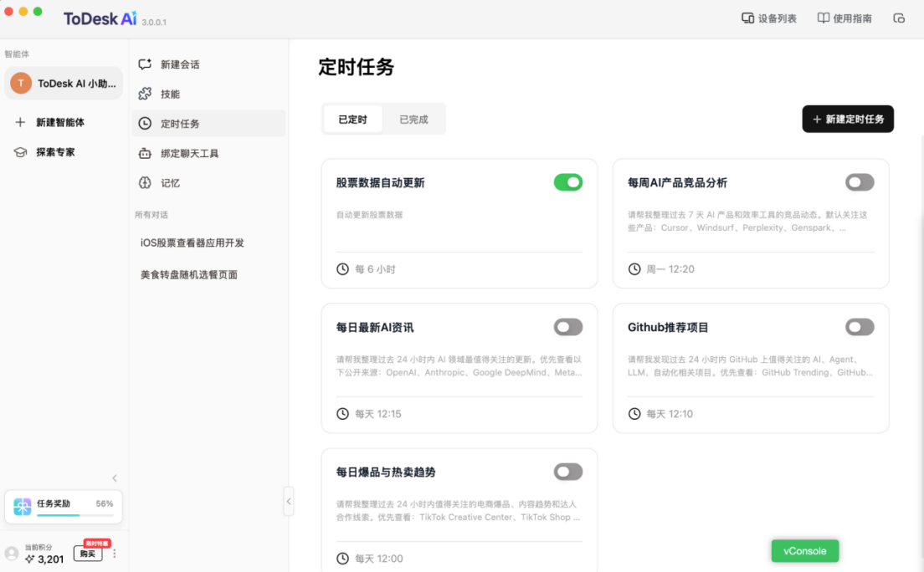Click the 设备列表 device icon

[747, 18]
